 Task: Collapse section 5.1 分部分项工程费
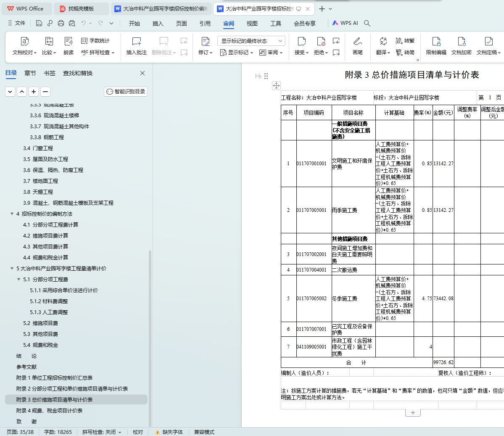point(18,279)
